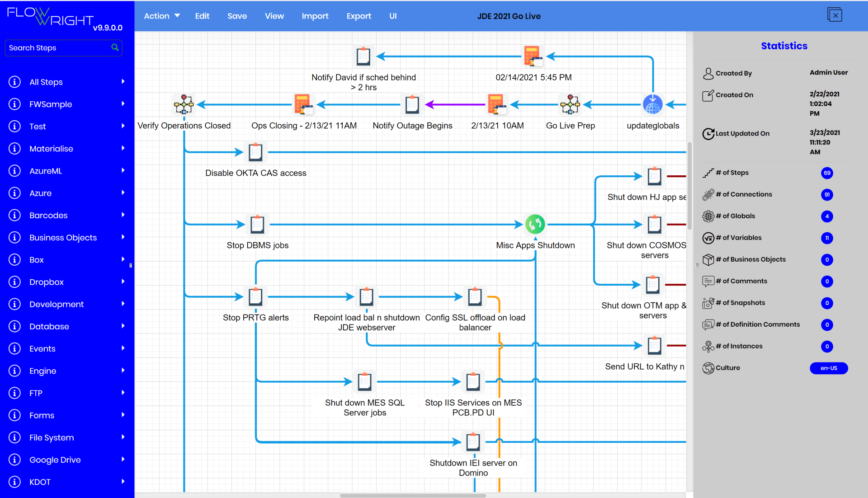The height and width of the screenshot is (498, 868).
Task: Click the Created By person icon in Statistics
Action: click(x=708, y=73)
